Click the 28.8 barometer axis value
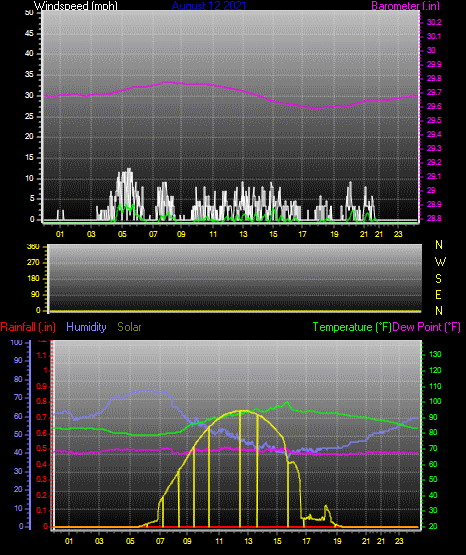Screen dimensions: 466x555 434,218
